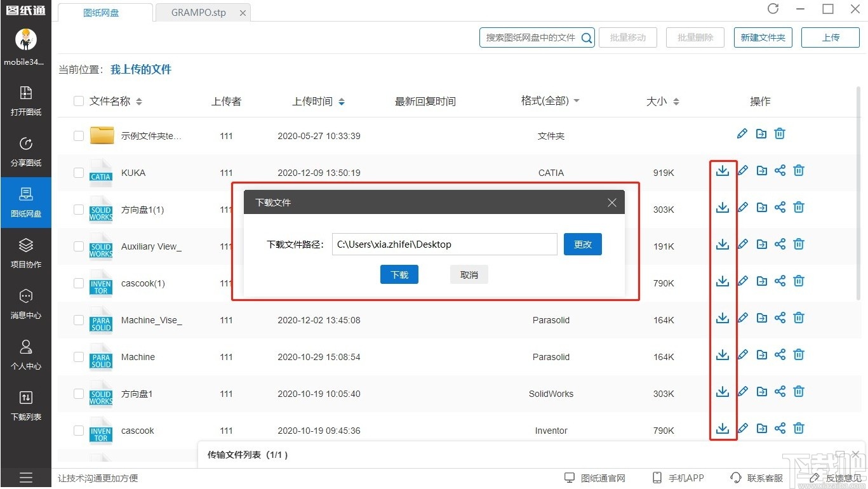The width and height of the screenshot is (868, 489).
Task: Sort files by 上传时间
Action: (x=318, y=101)
